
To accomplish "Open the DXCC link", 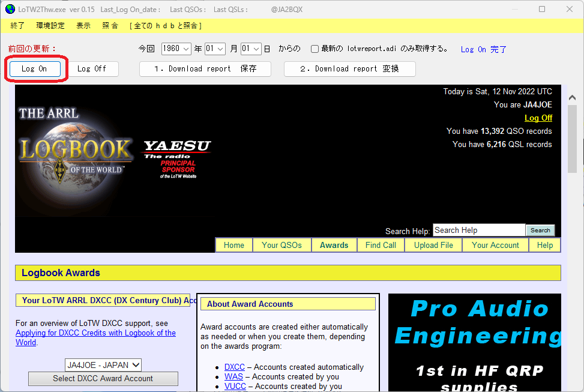I will tap(235, 367).
